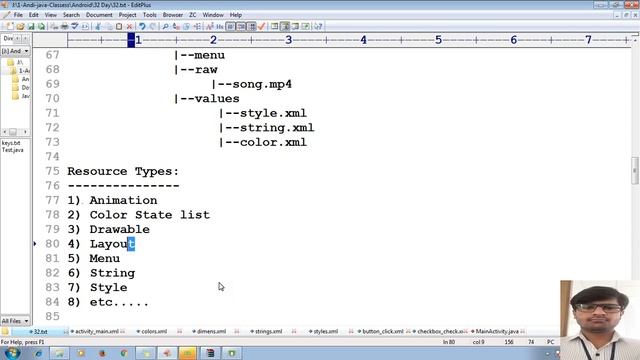Switch to MainActivity.java document tab
Screen dimensions: 640x360
point(497,331)
